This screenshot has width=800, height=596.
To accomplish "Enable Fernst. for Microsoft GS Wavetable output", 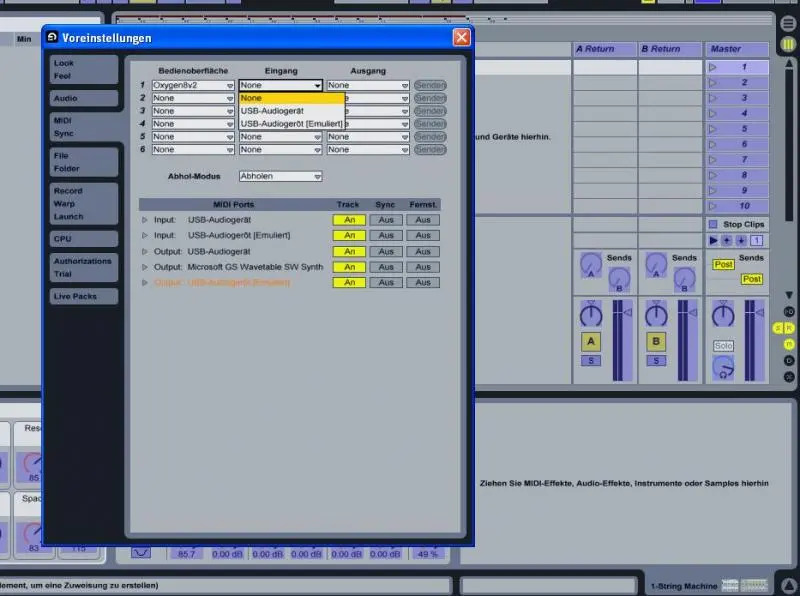I will pyautogui.click(x=422, y=267).
